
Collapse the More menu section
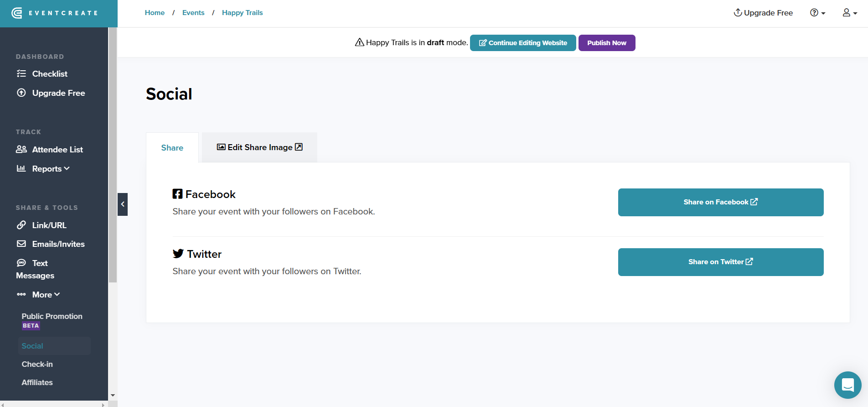tap(46, 295)
